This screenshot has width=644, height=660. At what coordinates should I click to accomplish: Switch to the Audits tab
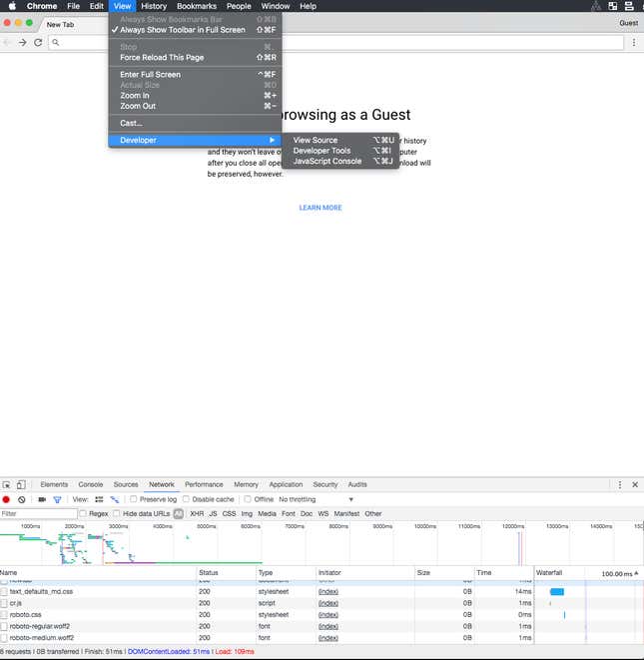[x=357, y=484]
